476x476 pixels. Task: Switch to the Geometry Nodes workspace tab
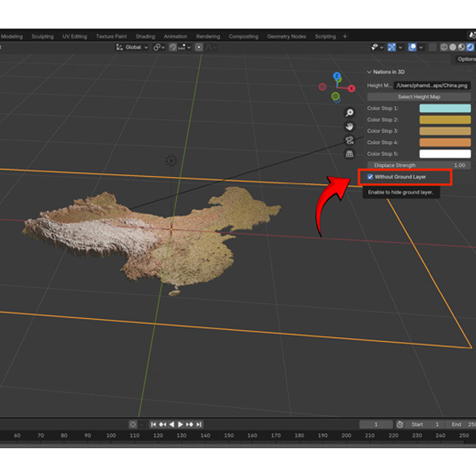pos(286,36)
